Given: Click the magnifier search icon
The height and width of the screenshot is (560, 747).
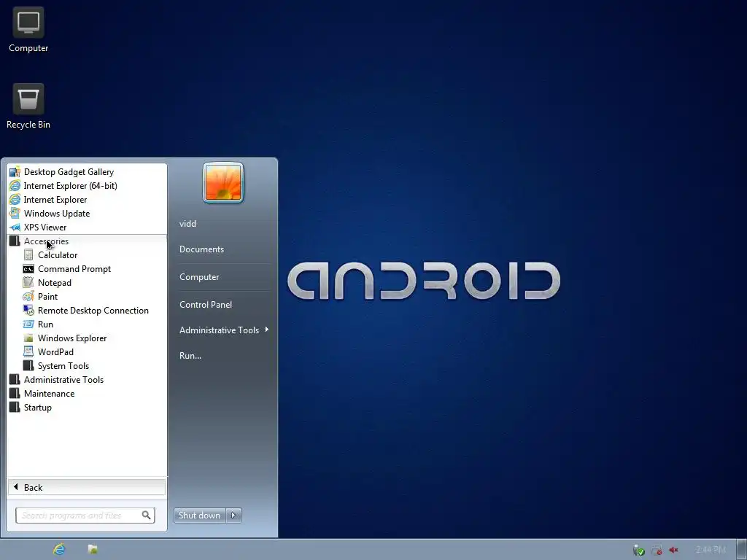Looking at the screenshot, I should (x=146, y=515).
